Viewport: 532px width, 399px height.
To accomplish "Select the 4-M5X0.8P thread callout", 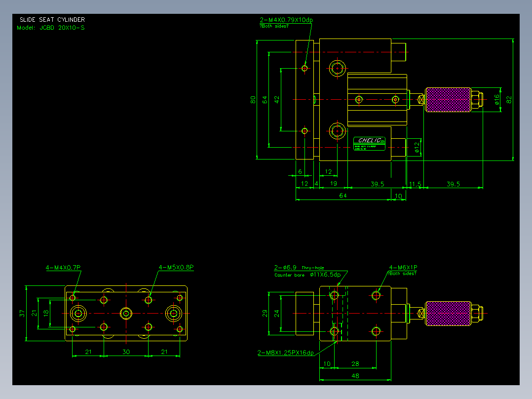I will coord(176,268).
